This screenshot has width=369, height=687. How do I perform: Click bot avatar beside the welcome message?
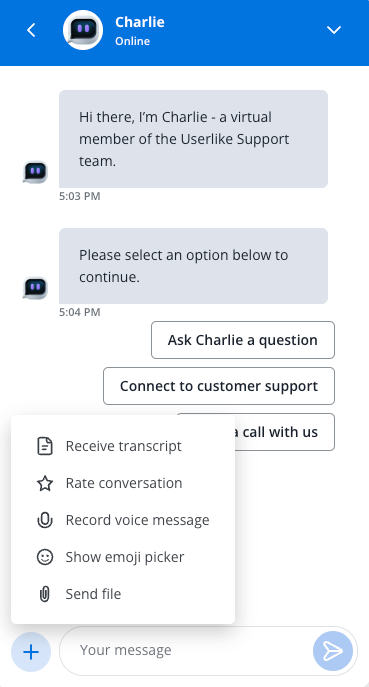35,172
